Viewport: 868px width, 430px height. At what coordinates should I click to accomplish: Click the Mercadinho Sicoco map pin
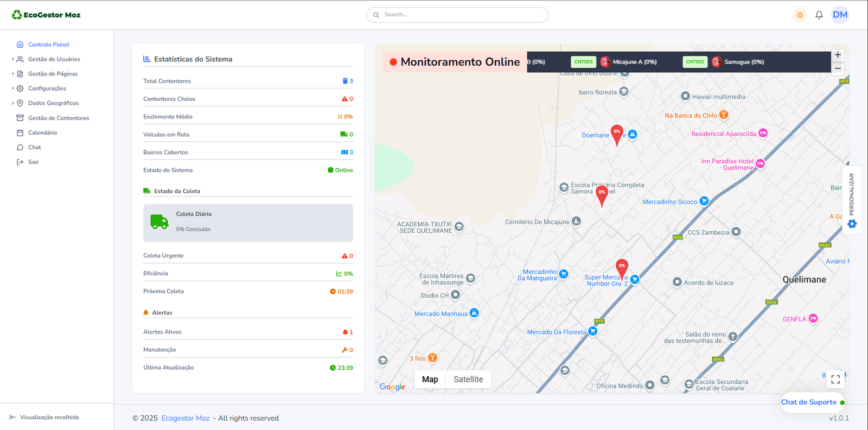point(704,201)
